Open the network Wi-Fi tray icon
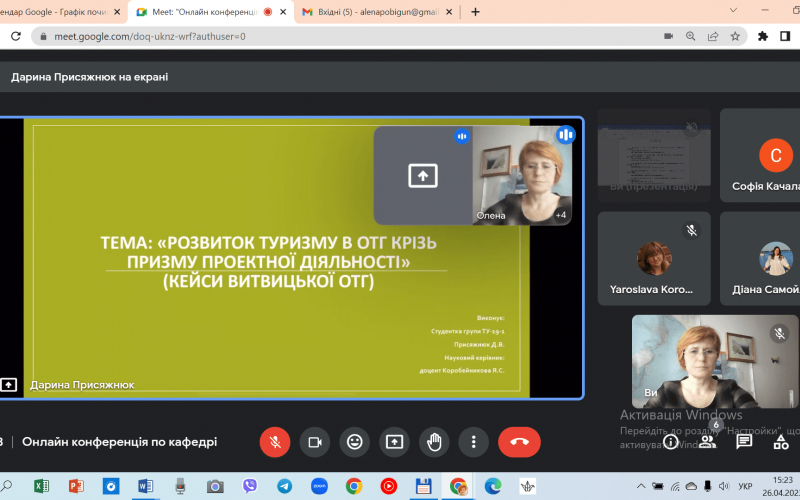Viewport: 800px width, 500px height. click(x=675, y=486)
